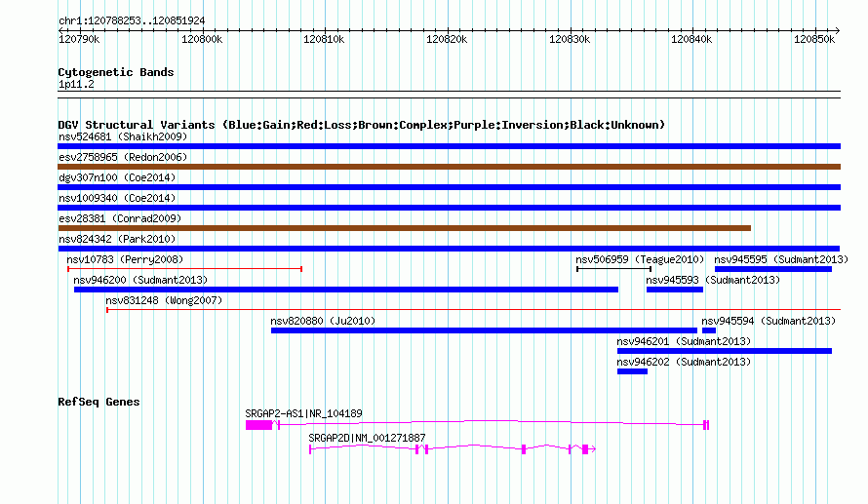
Task: Select the nsv506959 black unknown-type line
Action: (613, 269)
